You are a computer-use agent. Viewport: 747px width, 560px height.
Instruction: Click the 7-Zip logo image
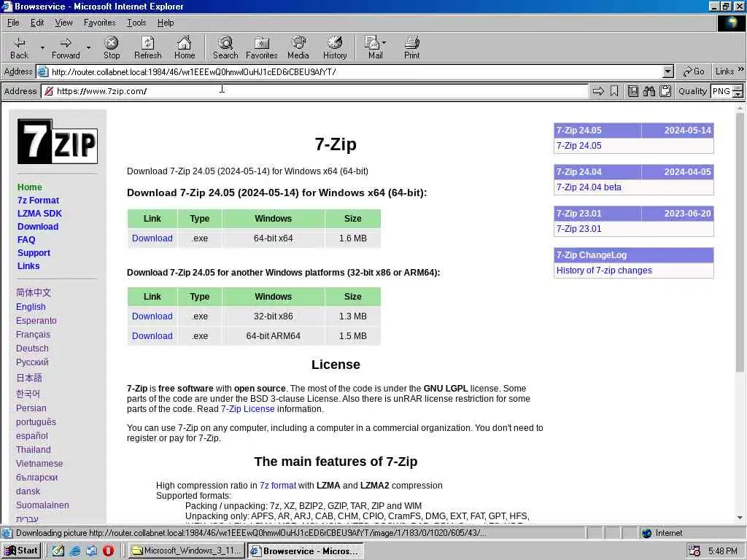[x=58, y=141]
